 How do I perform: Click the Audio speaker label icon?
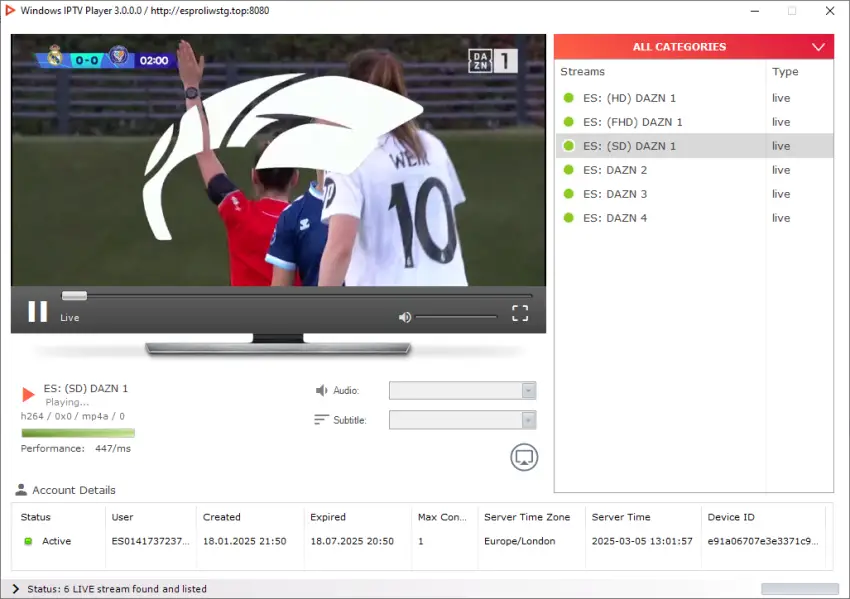(321, 390)
